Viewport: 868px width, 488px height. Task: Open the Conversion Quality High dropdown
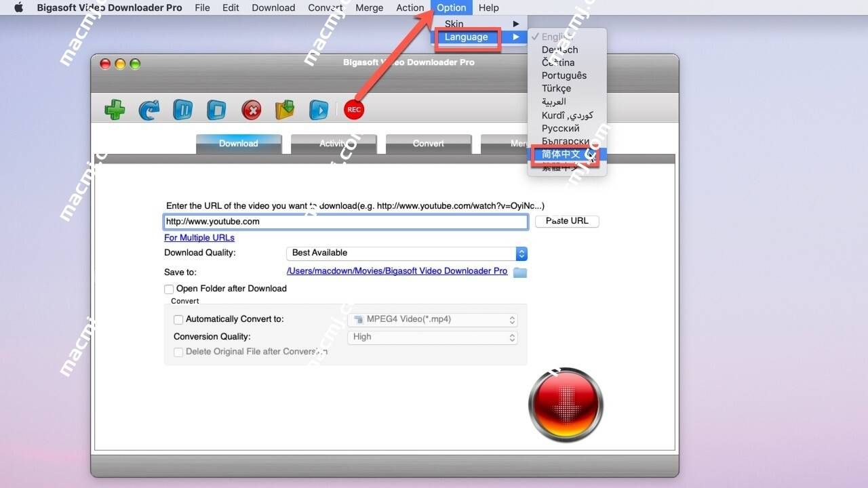click(433, 337)
